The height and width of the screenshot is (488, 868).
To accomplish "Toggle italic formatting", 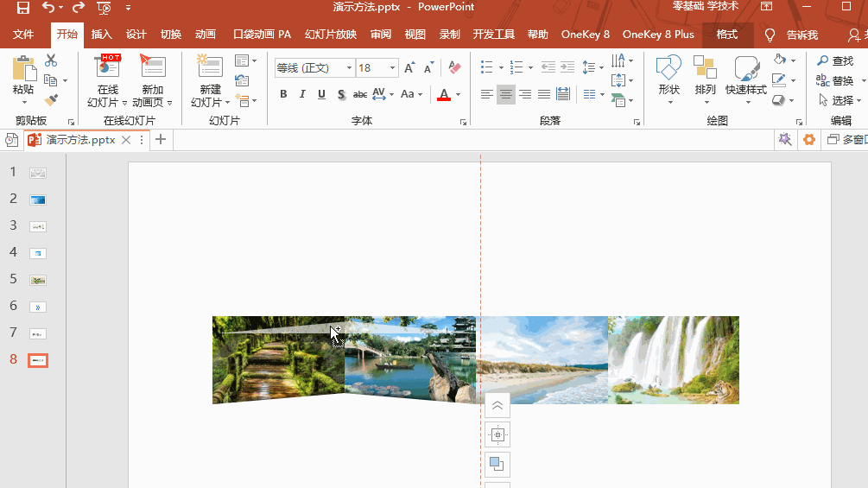I will [302, 94].
